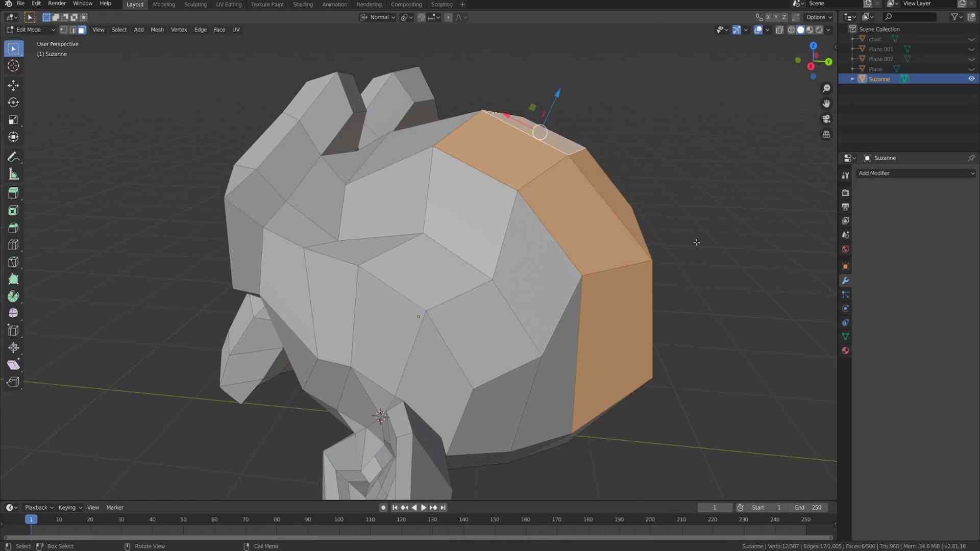Image resolution: width=980 pixels, height=551 pixels.
Task: Open the Keying dropdown in timeline
Action: (x=70, y=508)
